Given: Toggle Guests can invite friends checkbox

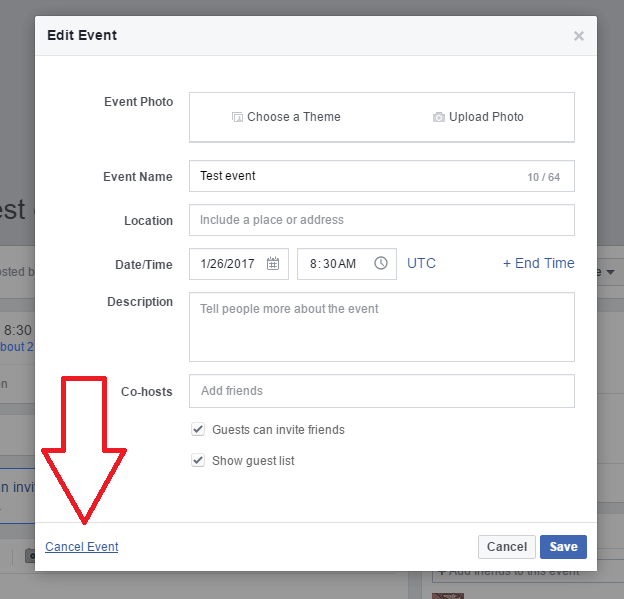Looking at the screenshot, I should pos(198,430).
